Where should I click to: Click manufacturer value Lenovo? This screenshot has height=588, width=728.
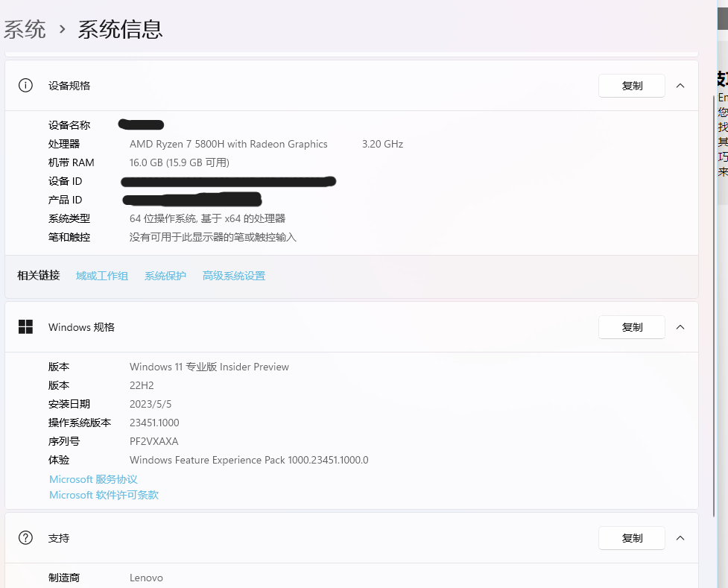[x=146, y=578]
